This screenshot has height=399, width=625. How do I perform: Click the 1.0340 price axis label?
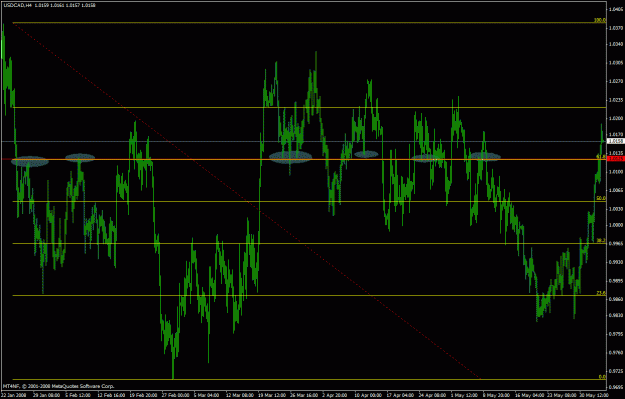pyautogui.click(x=616, y=44)
